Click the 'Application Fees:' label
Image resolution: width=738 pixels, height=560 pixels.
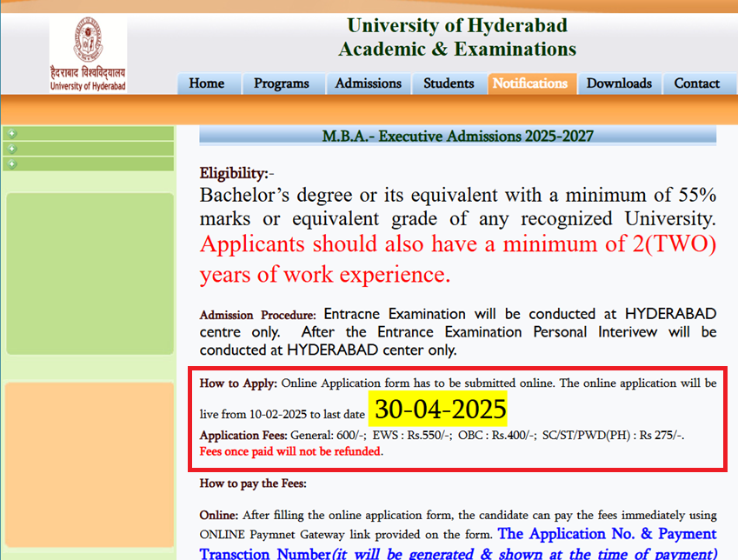[243, 435]
